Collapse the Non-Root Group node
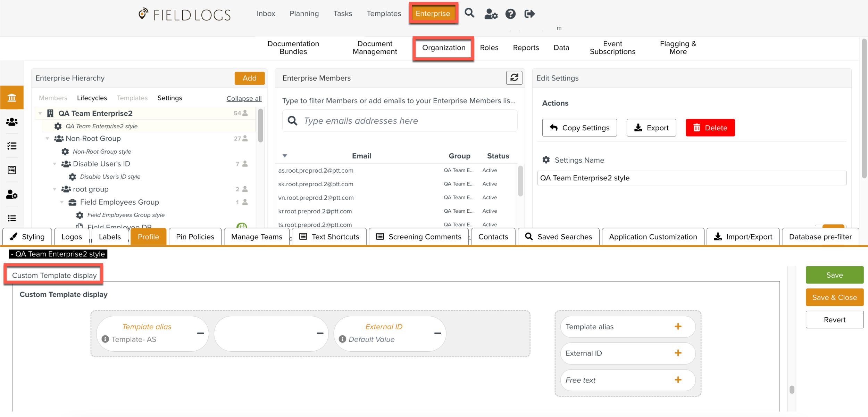 [x=48, y=139]
